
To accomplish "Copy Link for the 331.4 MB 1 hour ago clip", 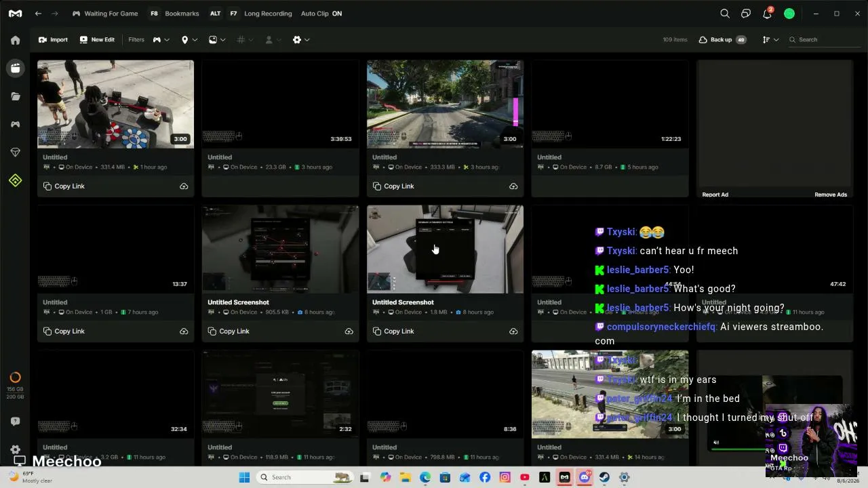I will coord(64,186).
